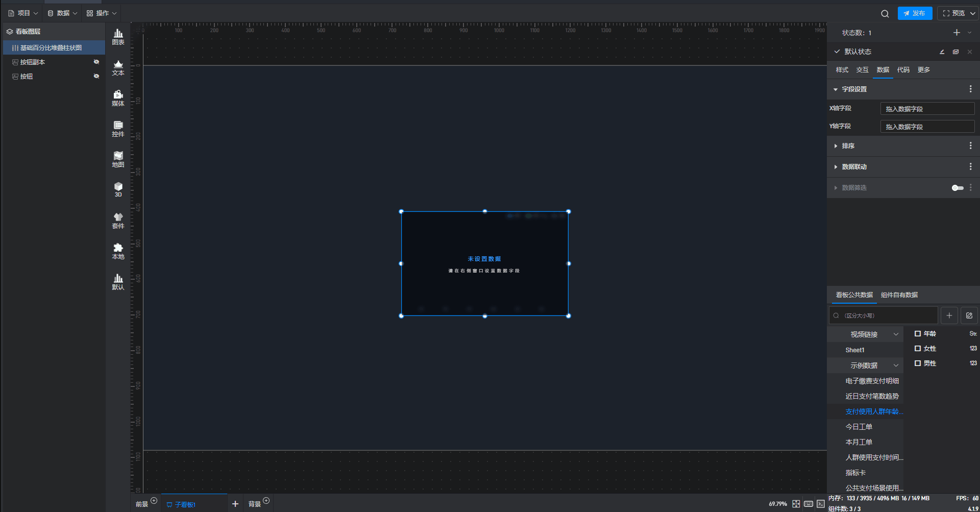
Task: Expand the 数据联动 section
Action: click(854, 167)
